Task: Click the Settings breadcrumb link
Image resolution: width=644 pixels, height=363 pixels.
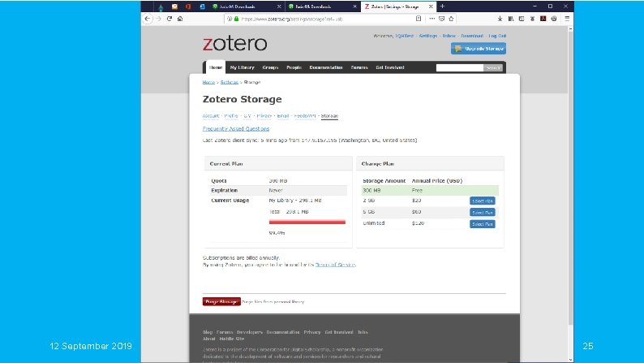Action: pos(230,82)
